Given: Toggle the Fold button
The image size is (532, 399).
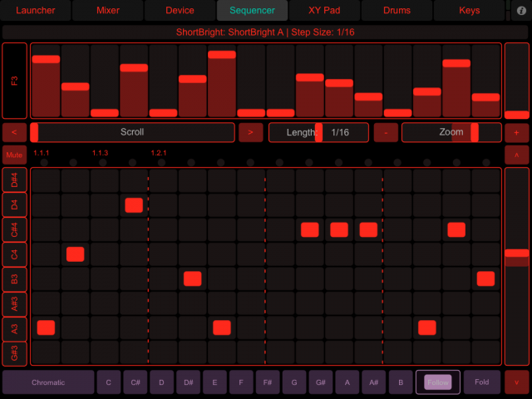Looking at the screenshot, I should (482, 382).
